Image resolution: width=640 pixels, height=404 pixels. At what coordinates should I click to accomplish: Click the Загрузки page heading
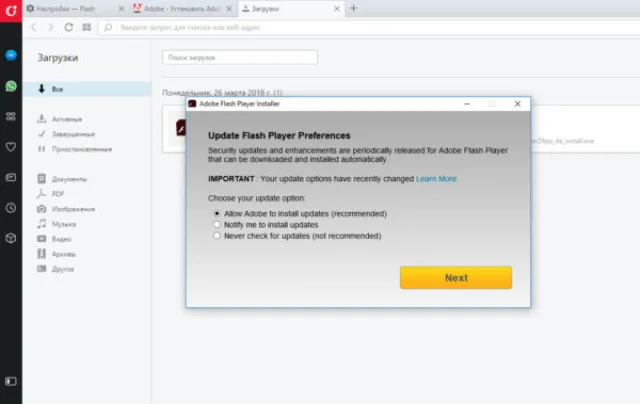pos(58,58)
